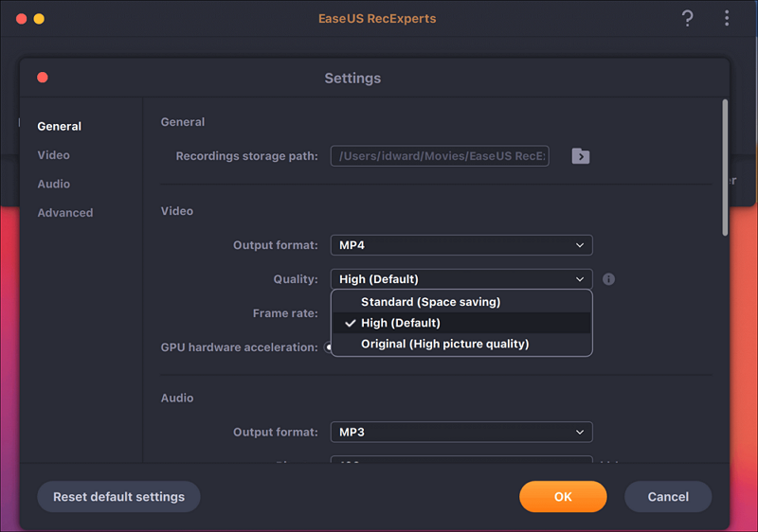Choose Standard (Space saving) quality option

(x=430, y=302)
